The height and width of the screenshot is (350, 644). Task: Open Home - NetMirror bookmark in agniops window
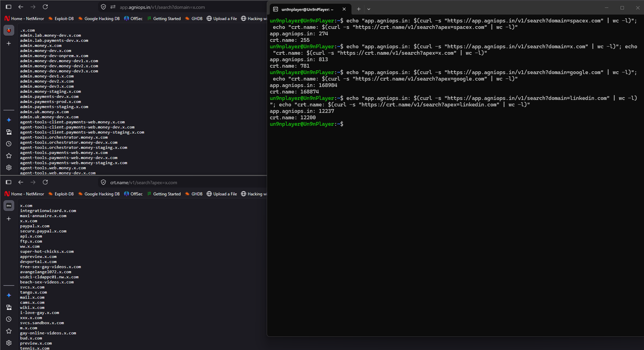click(x=23, y=18)
